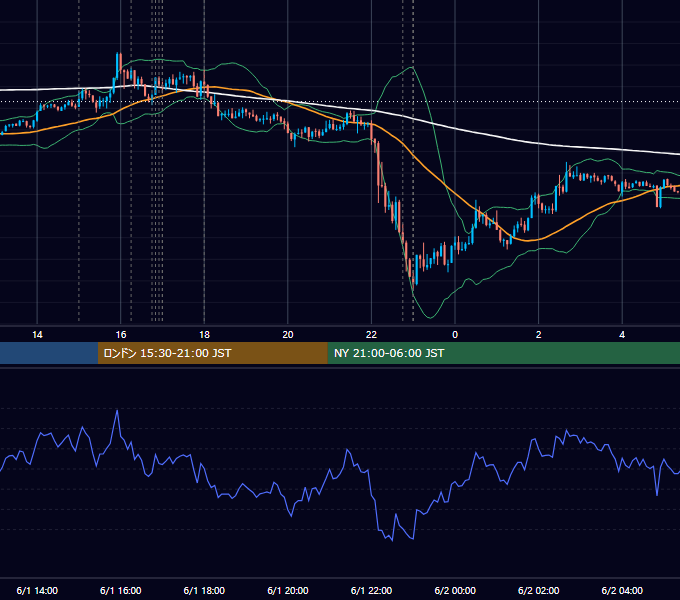Click the NY 21:00-06:00 JST session bar

pyautogui.click(x=503, y=353)
